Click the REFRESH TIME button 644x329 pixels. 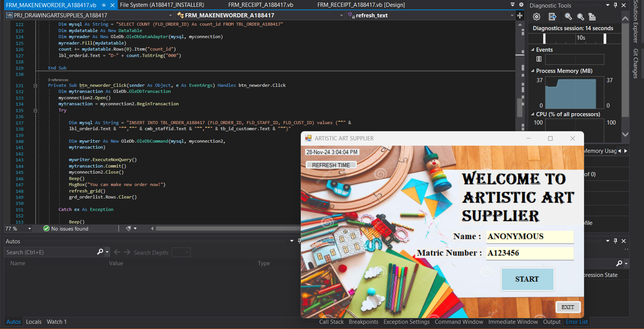(x=331, y=165)
